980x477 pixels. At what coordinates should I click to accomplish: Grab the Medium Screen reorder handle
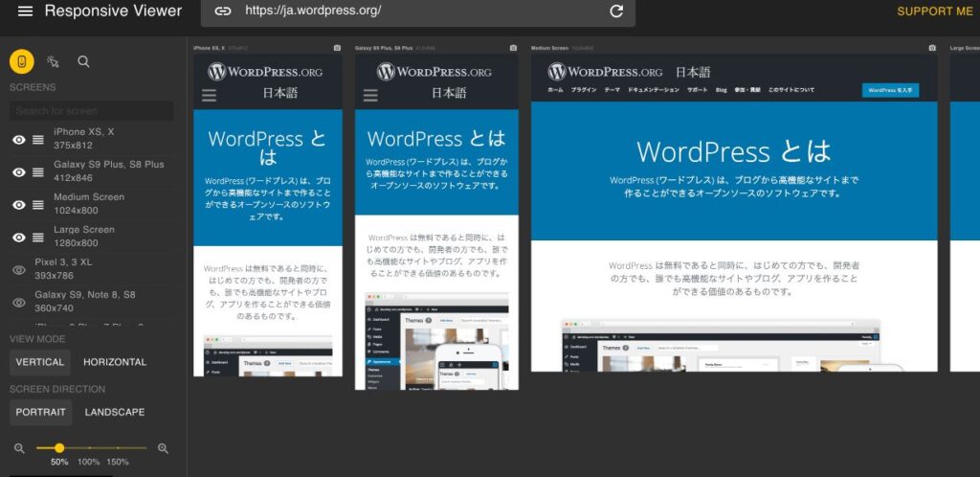tap(38, 204)
